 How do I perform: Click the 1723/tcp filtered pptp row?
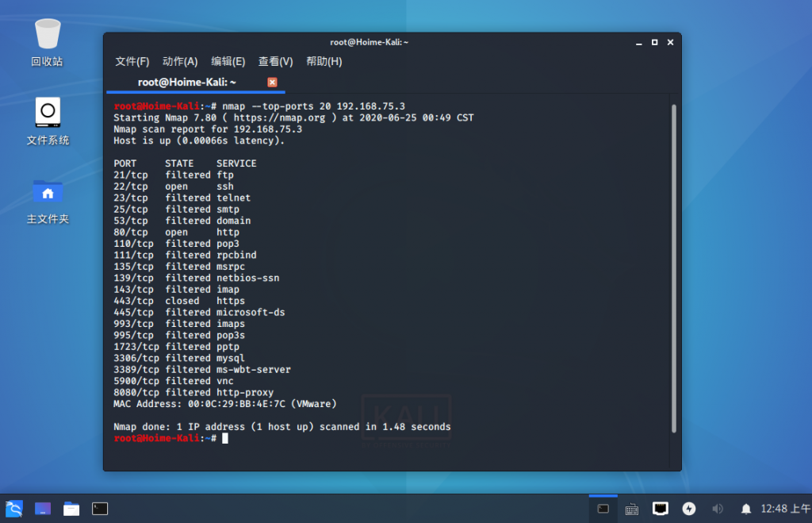pyautogui.click(x=176, y=347)
